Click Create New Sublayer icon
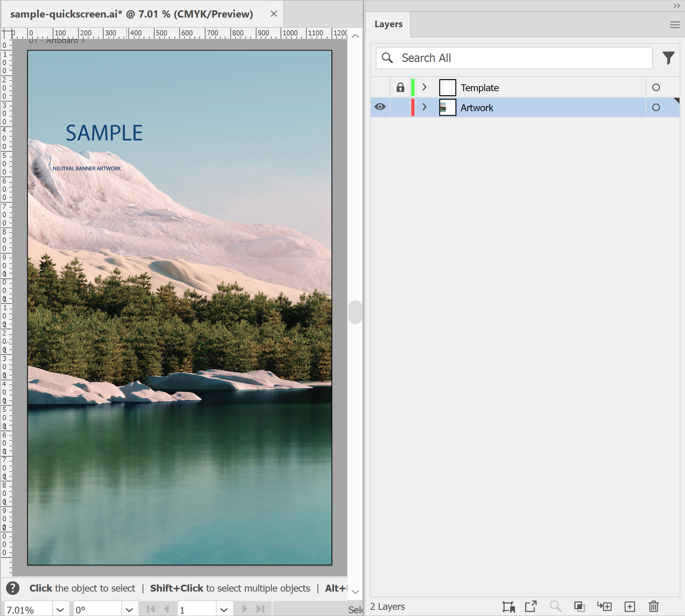The width and height of the screenshot is (685, 616). (x=604, y=606)
